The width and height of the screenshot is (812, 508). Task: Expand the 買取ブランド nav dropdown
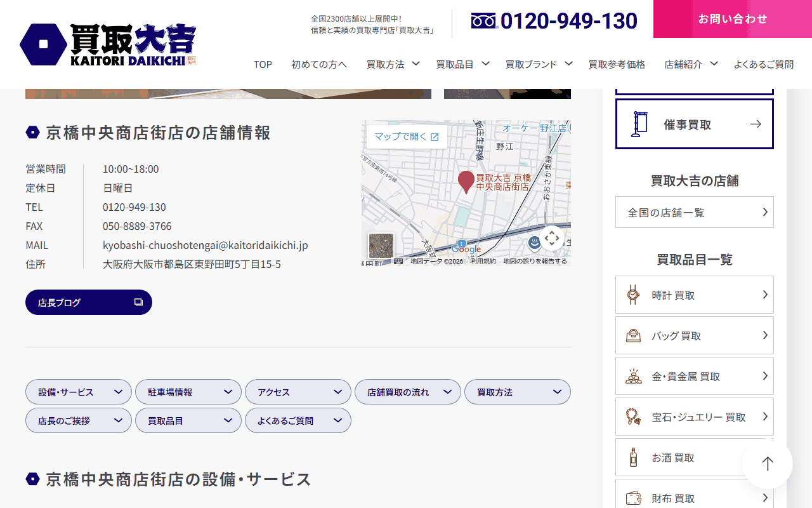(569, 63)
